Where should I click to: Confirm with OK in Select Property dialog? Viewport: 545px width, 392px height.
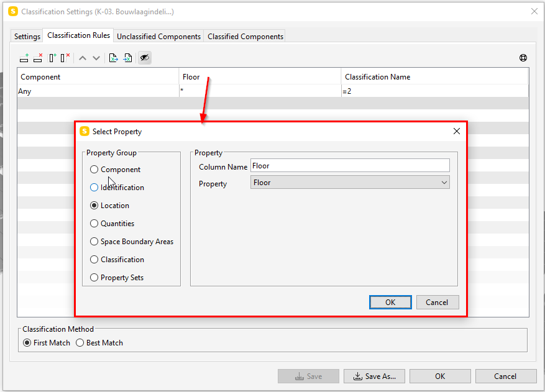[390, 303]
